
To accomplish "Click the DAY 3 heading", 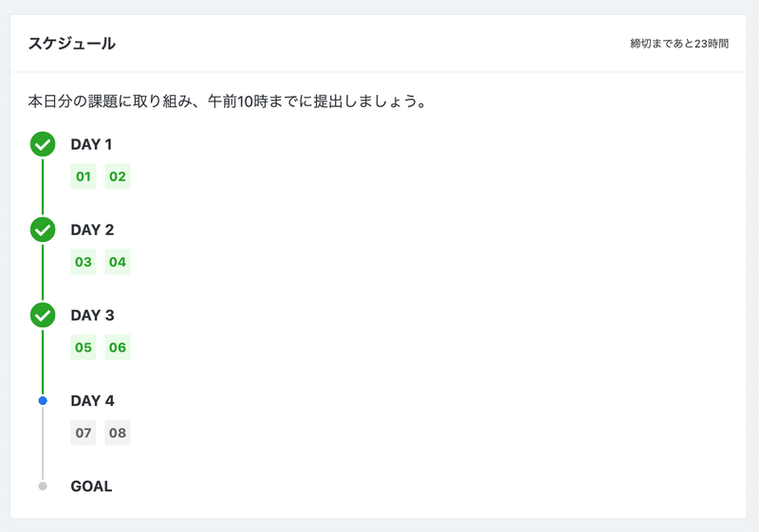I will [x=92, y=316].
